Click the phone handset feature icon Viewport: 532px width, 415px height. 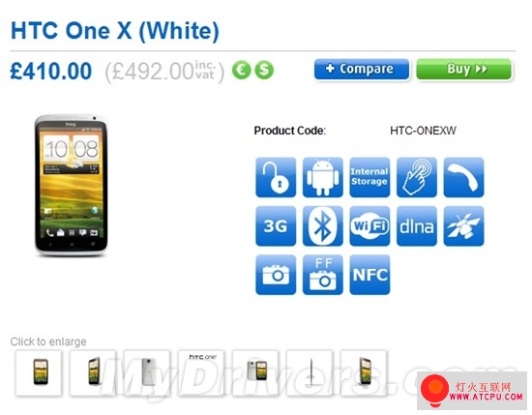[x=463, y=177]
